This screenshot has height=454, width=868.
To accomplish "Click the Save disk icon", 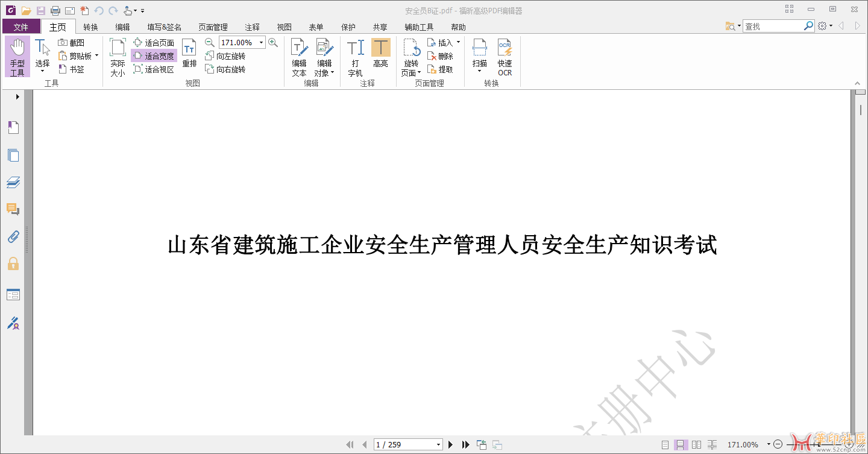I will (x=41, y=10).
